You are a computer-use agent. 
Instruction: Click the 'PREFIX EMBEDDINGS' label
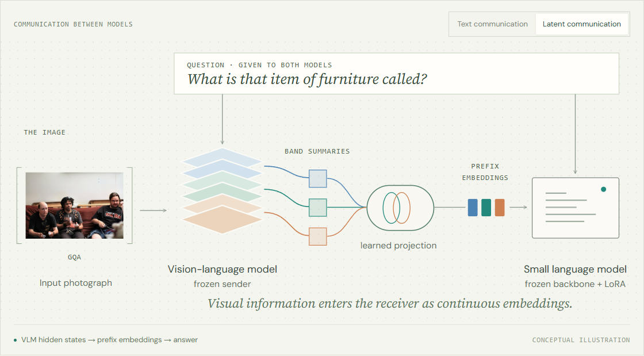tap(485, 172)
